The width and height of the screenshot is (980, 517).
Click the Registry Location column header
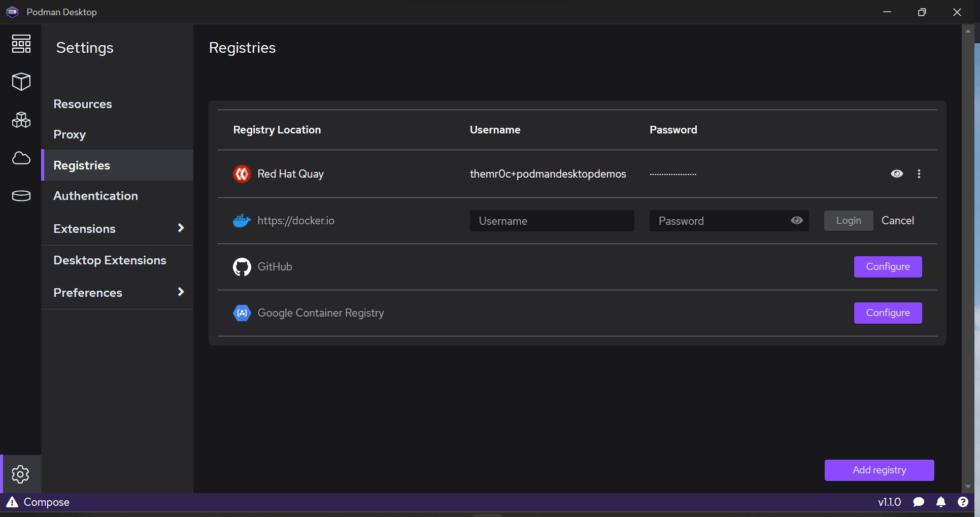[277, 130]
